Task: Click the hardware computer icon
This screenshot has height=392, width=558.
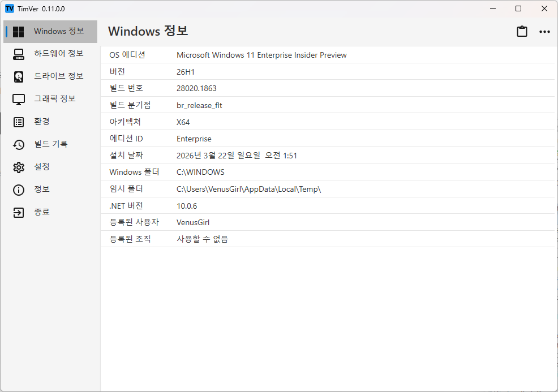Action: 19,54
